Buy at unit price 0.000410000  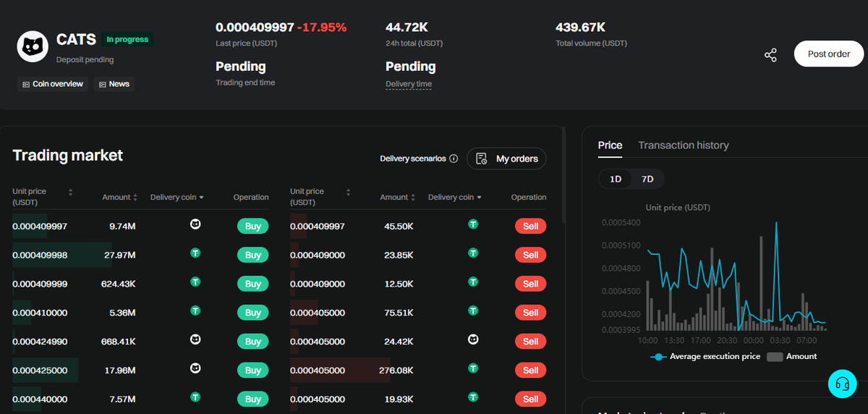pyautogui.click(x=252, y=313)
